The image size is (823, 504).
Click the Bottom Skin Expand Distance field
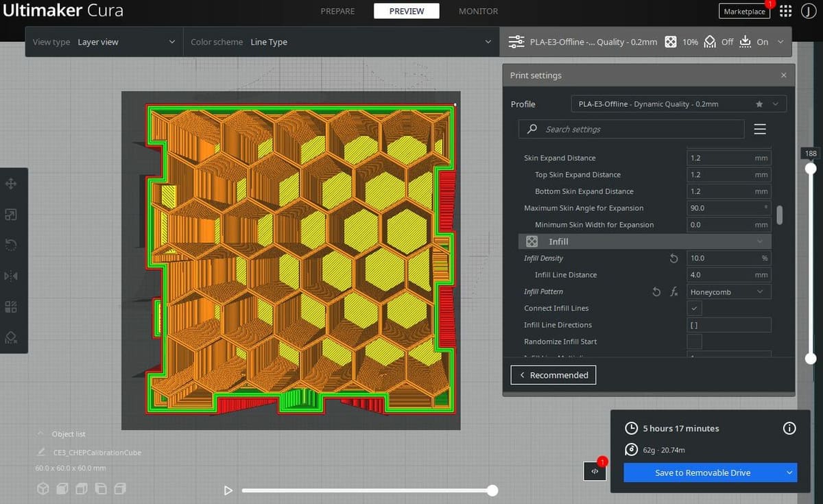(x=729, y=191)
